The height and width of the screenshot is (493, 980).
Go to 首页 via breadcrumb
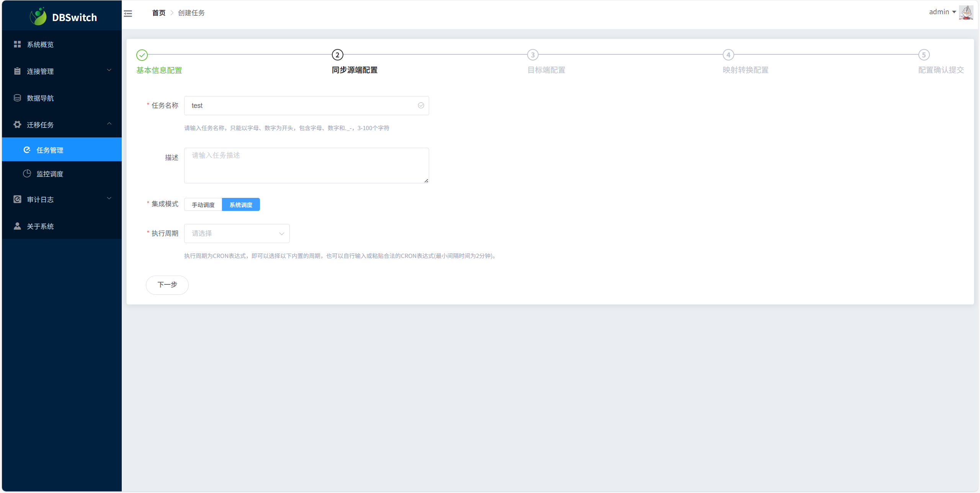pyautogui.click(x=158, y=13)
